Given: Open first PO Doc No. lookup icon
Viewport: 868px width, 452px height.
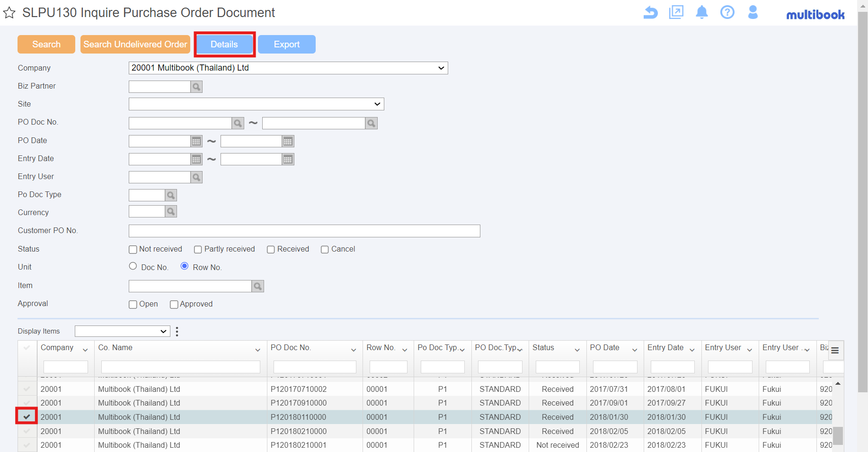Looking at the screenshot, I should tap(238, 123).
